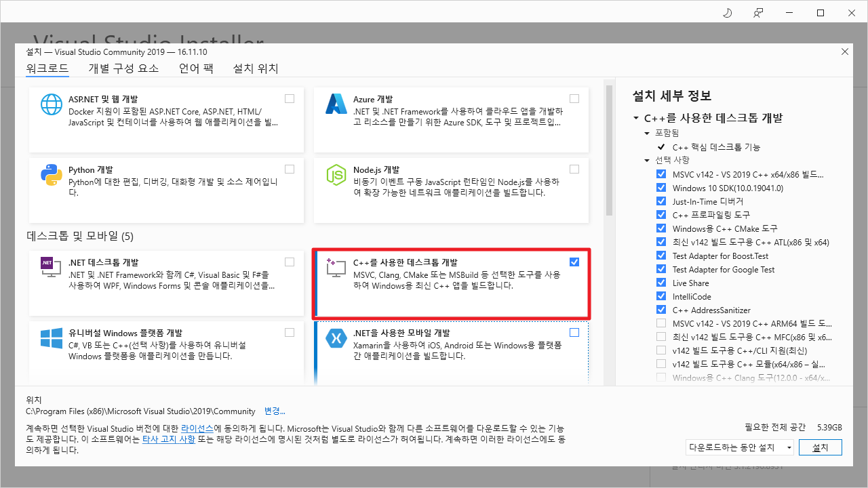This screenshot has height=488, width=868.
Task: Enable the Node.js 개발 workload checkbox
Action: click(x=574, y=169)
